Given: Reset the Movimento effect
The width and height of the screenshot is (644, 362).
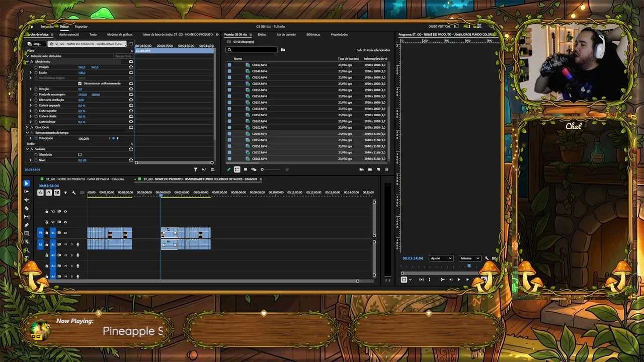Looking at the screenshot, I should (x=131, y=61).
